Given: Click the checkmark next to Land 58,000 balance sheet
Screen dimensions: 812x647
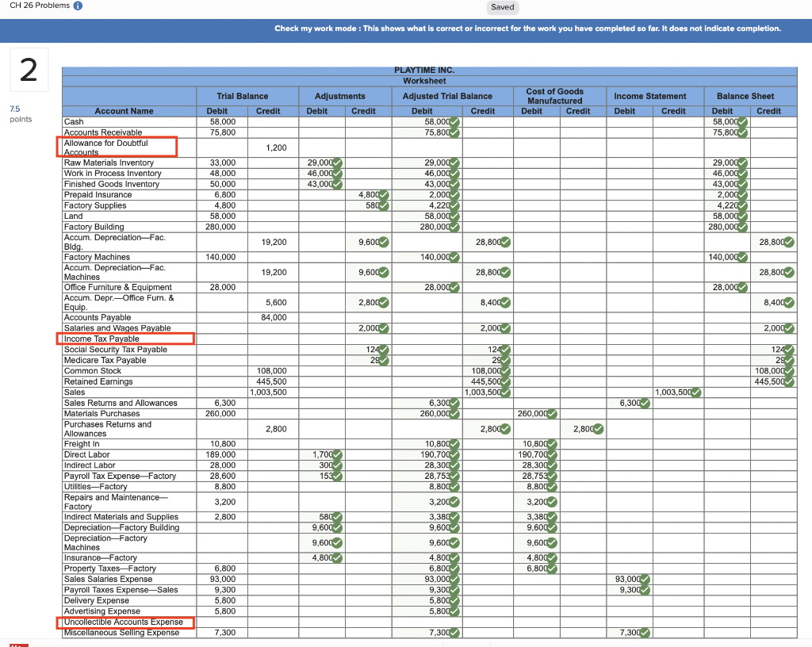Looking at the screenshot, I should coord(741,216).
